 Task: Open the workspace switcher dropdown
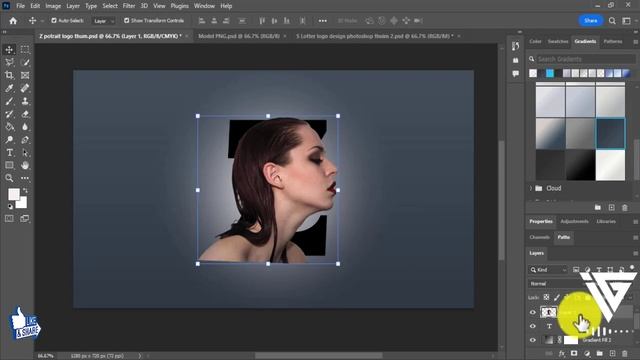[627, 21]
